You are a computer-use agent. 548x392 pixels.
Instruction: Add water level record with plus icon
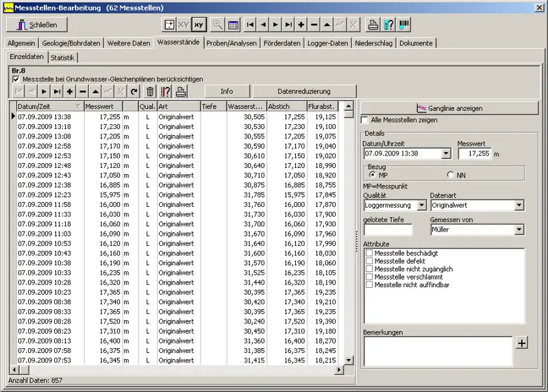point(70,92)
